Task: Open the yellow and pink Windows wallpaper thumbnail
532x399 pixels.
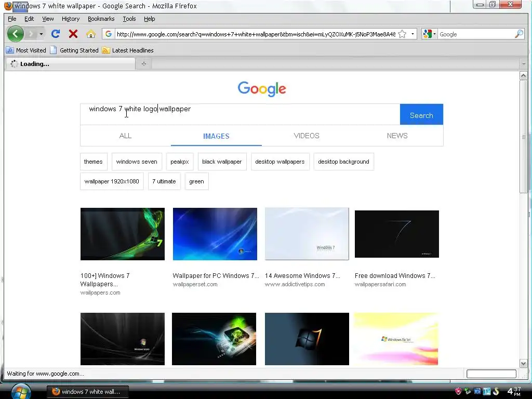Action: pos(396,339)
